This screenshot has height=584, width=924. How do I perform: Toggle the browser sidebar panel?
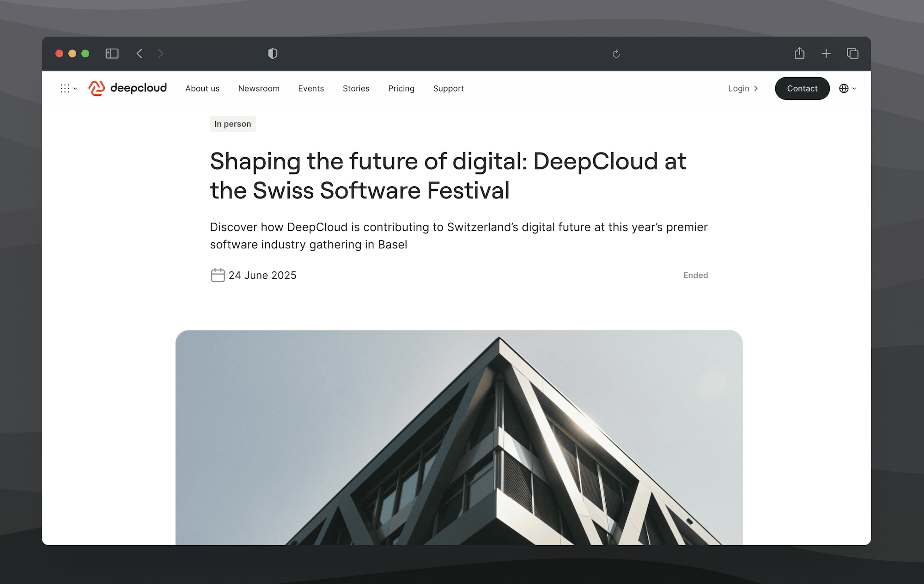112,54
